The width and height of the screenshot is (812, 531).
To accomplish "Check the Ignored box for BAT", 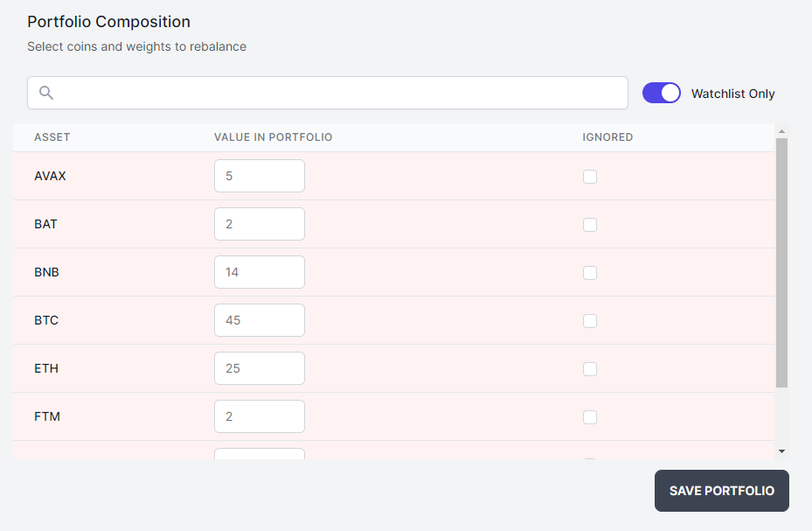I will [590, 225].
